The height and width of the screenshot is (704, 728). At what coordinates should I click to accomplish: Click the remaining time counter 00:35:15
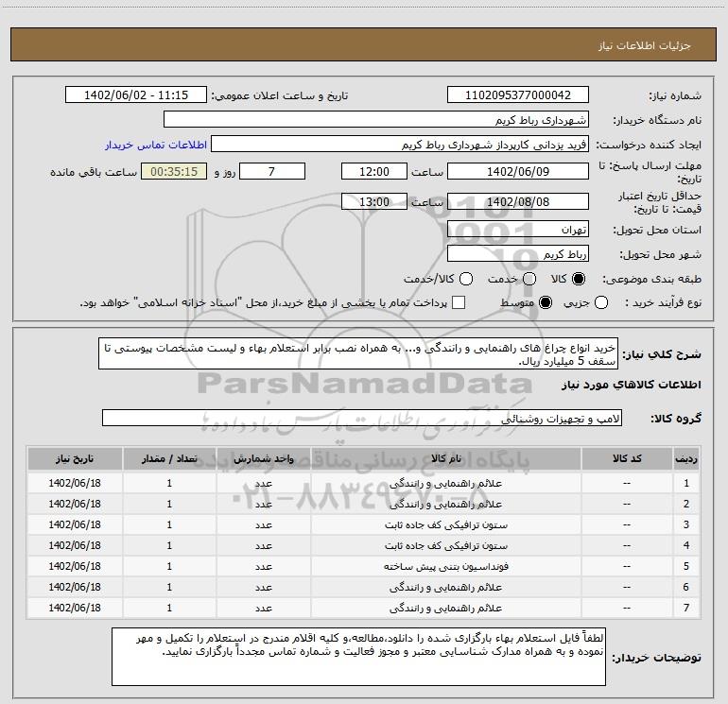click(174, 171)
